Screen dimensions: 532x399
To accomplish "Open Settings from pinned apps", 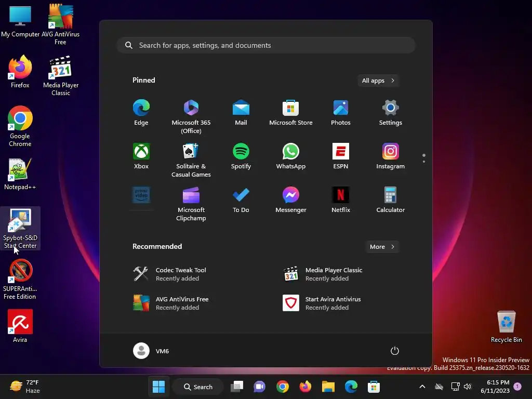I will 391,113.
